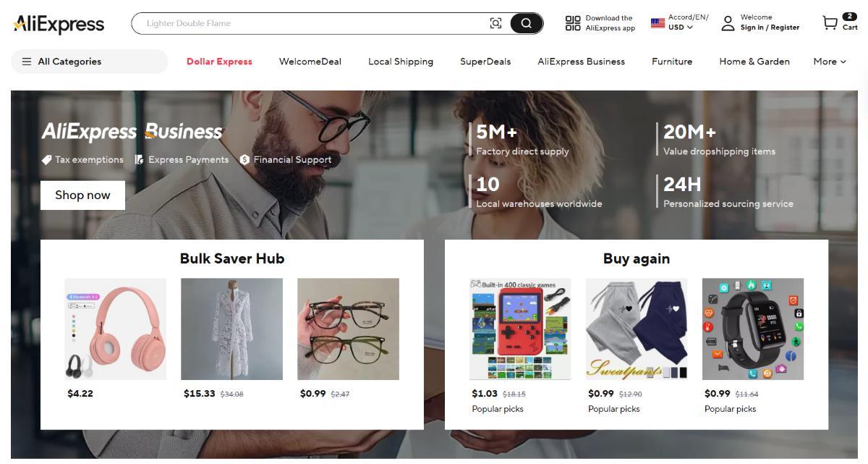Click the US flag icon
The image size is (868, 464).
[658, 23]
